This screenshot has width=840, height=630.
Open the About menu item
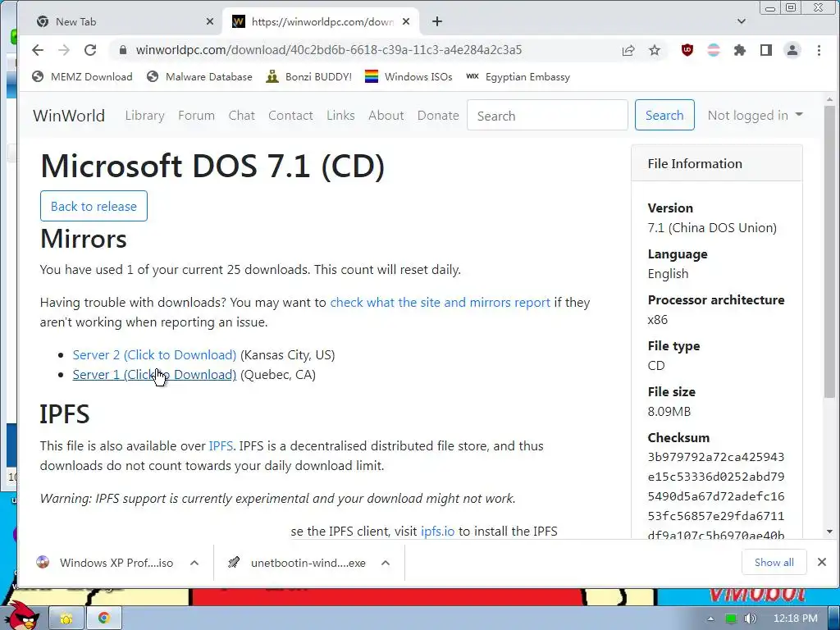(386, 115)
